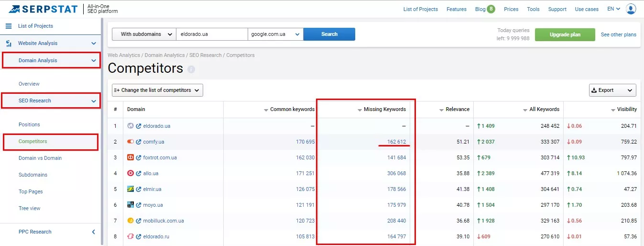Open the Overview sidebar item

pos(29,84)
